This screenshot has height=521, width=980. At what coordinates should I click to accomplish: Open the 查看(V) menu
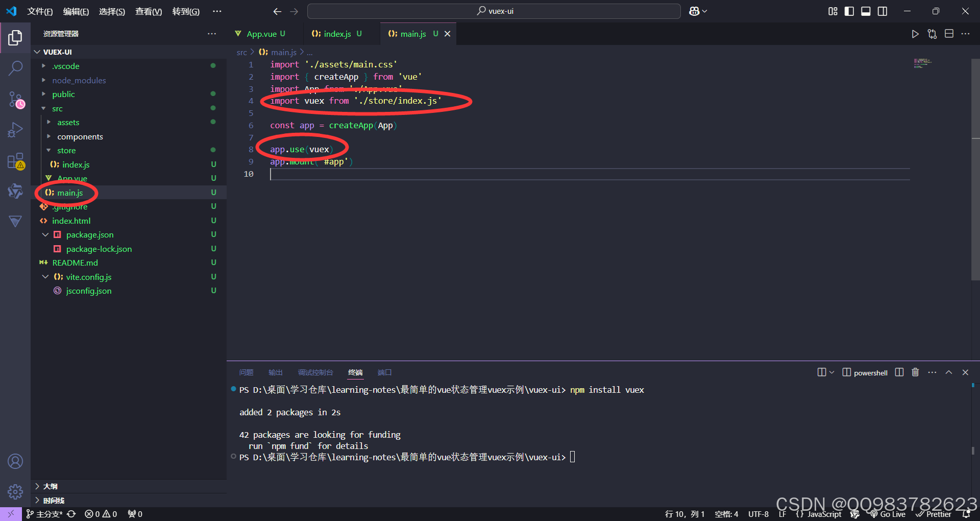149,11
